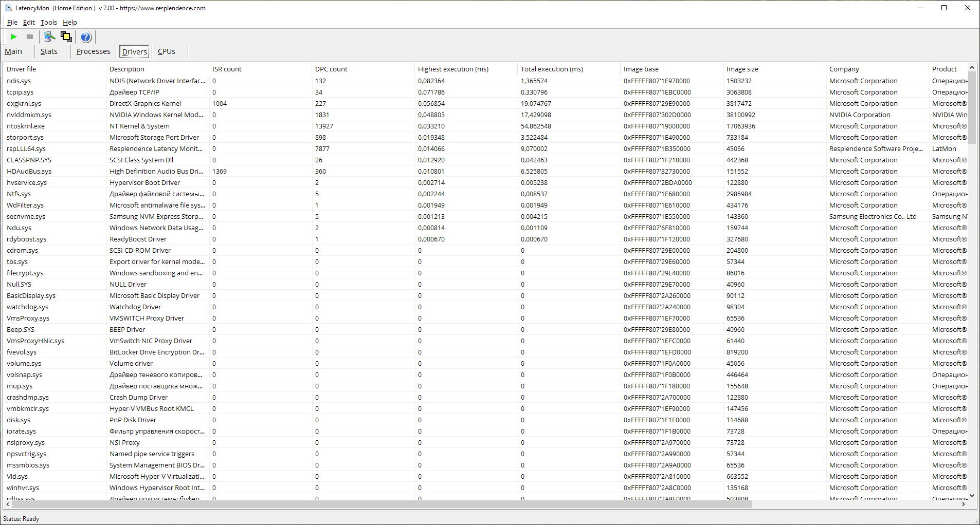Click the horizontal scrollbar left arrow

pos(8,504)
